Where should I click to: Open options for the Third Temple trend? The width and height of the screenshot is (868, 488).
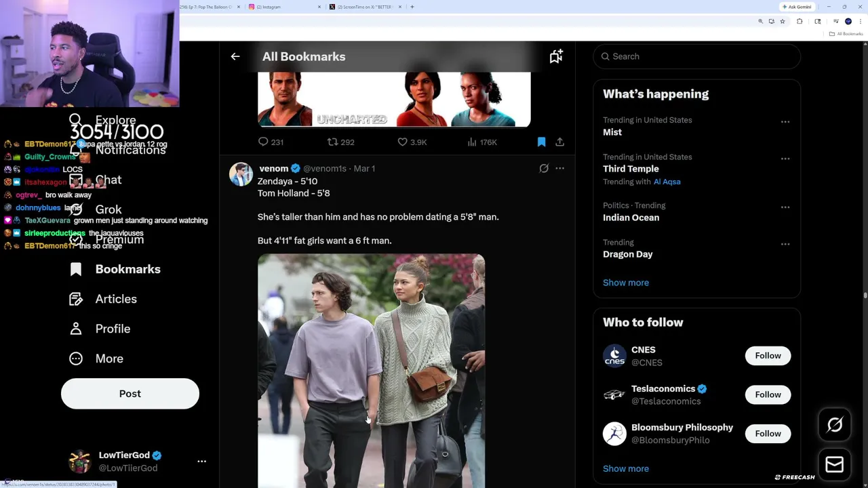(785, 159)
